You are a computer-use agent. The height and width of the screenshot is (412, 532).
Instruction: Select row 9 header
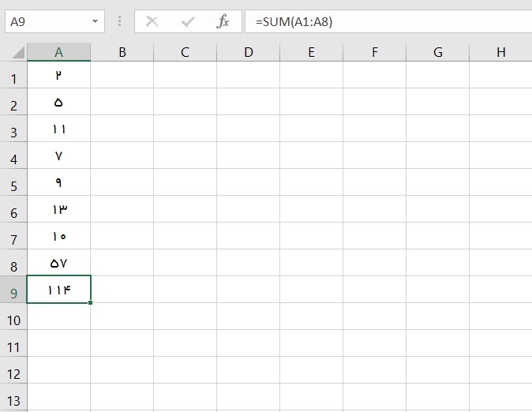[x=13, y=292]
